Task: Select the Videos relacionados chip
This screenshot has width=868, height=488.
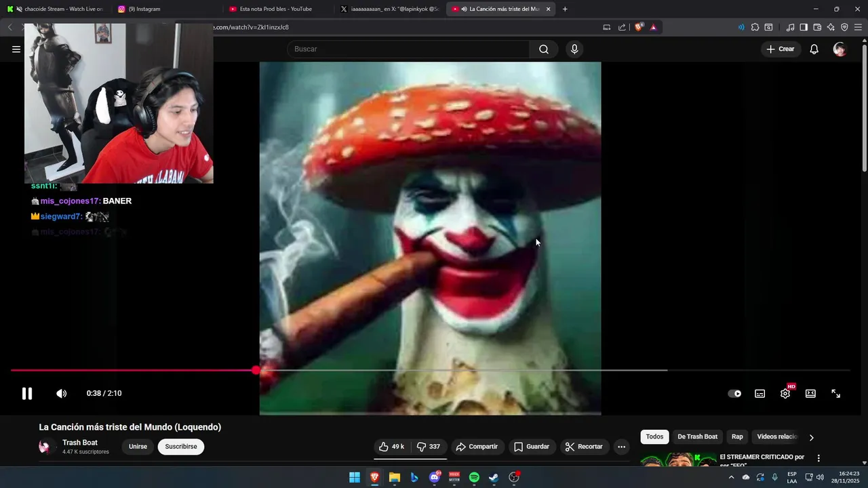Action: (x=777, y=436)
